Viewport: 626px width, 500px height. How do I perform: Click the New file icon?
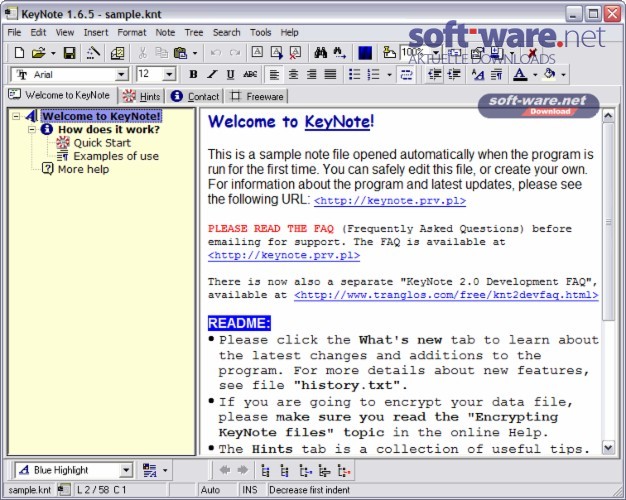(x=19, y=53)
